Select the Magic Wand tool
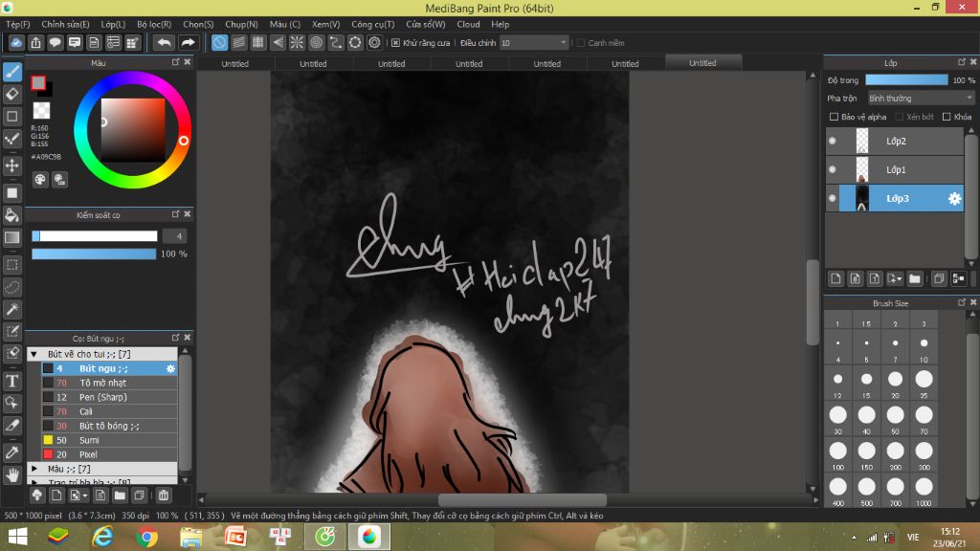Viewport: 980px width, 551px height. coord(12,309)
